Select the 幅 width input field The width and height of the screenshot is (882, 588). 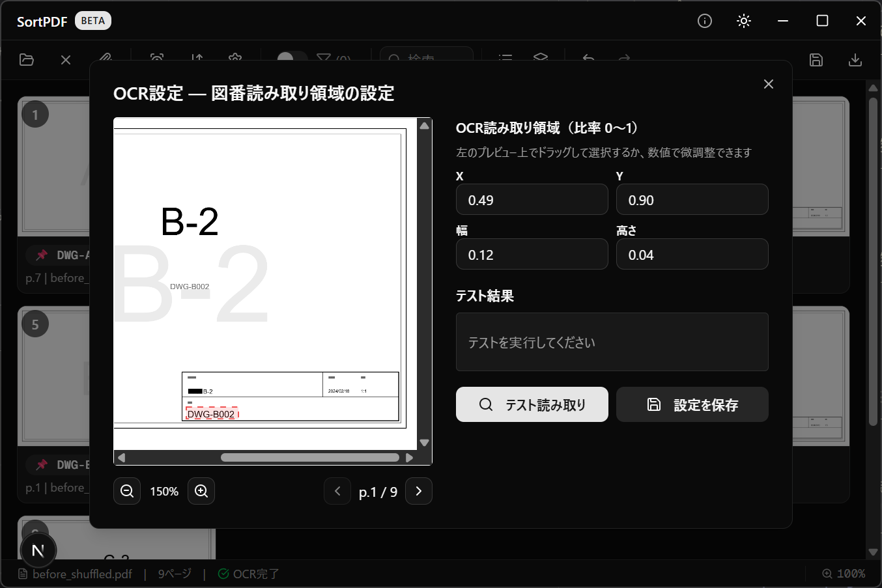532,255
